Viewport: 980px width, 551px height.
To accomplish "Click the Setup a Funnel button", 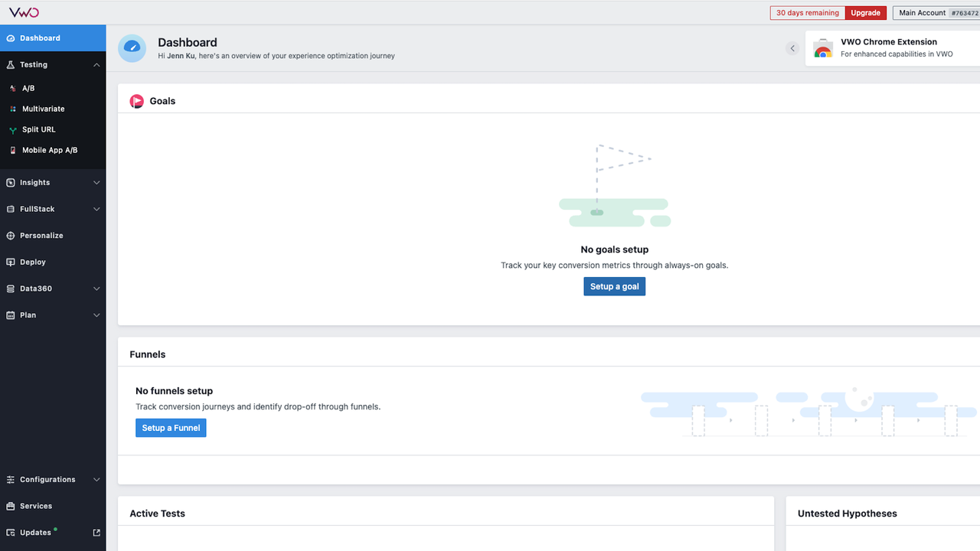I will click(x=171, y=428).
